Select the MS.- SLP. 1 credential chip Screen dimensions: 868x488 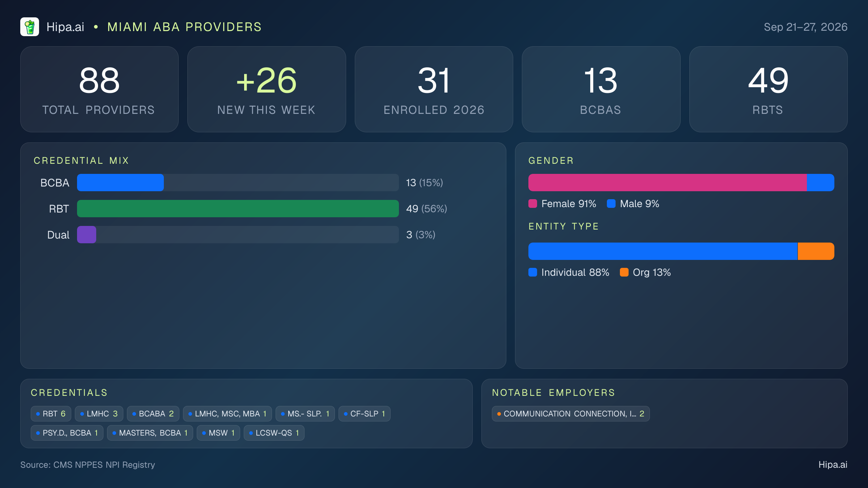pos(305,414)
